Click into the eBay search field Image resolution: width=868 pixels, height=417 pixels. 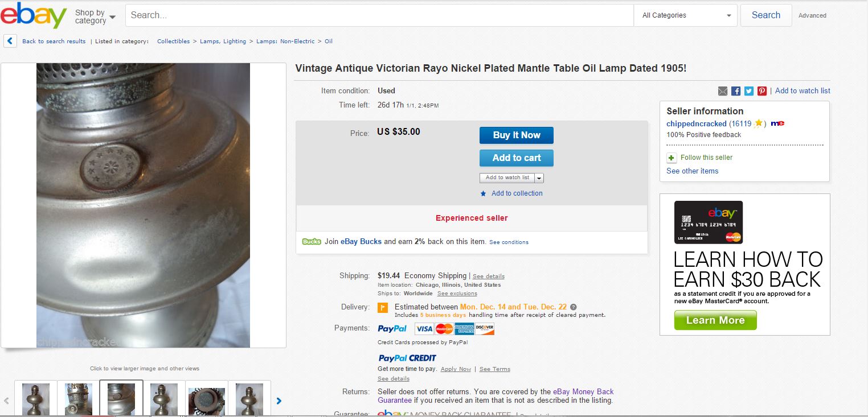pyautogui.click(x=379, y=15)
